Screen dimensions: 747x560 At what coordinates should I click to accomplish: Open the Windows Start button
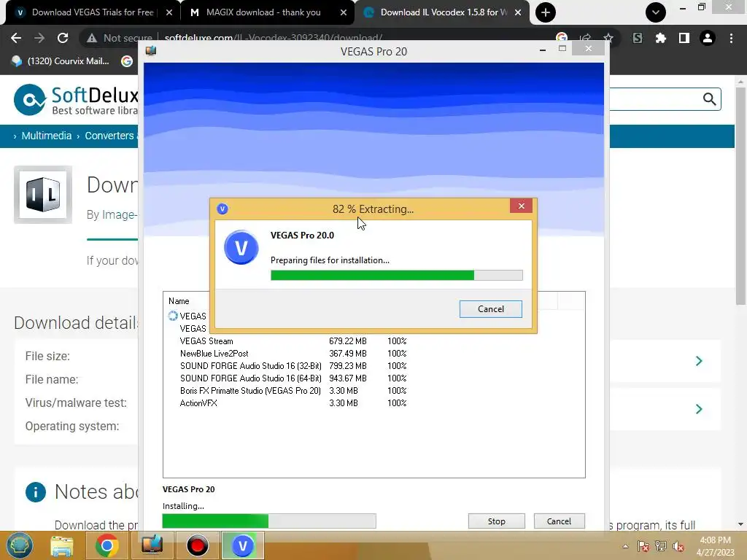(20, 545)
